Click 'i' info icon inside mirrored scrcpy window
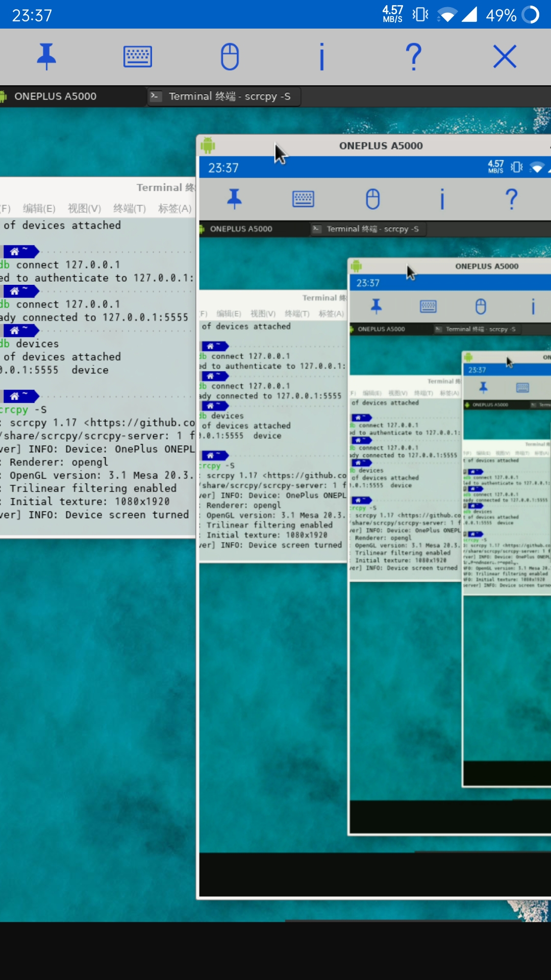The image size is (551, 980). pos(442,199)
